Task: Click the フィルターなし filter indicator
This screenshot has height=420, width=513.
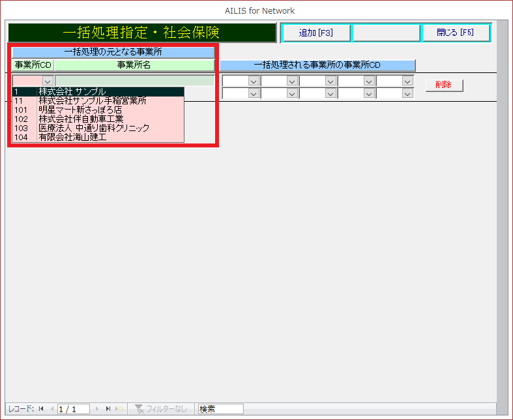Action: pyautogui.click(x=161, y=409)
